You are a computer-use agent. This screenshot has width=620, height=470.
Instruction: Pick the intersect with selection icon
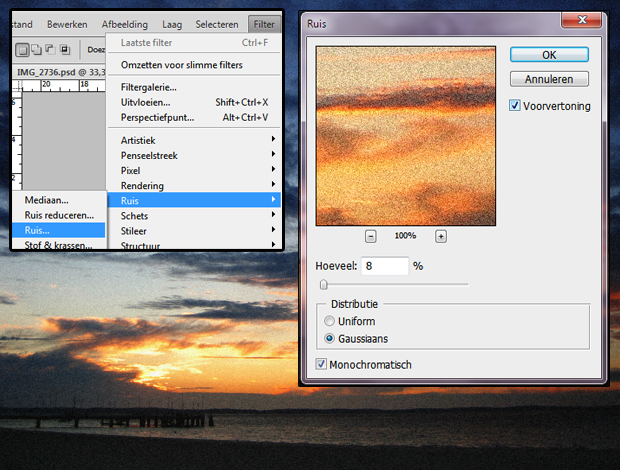64,49
